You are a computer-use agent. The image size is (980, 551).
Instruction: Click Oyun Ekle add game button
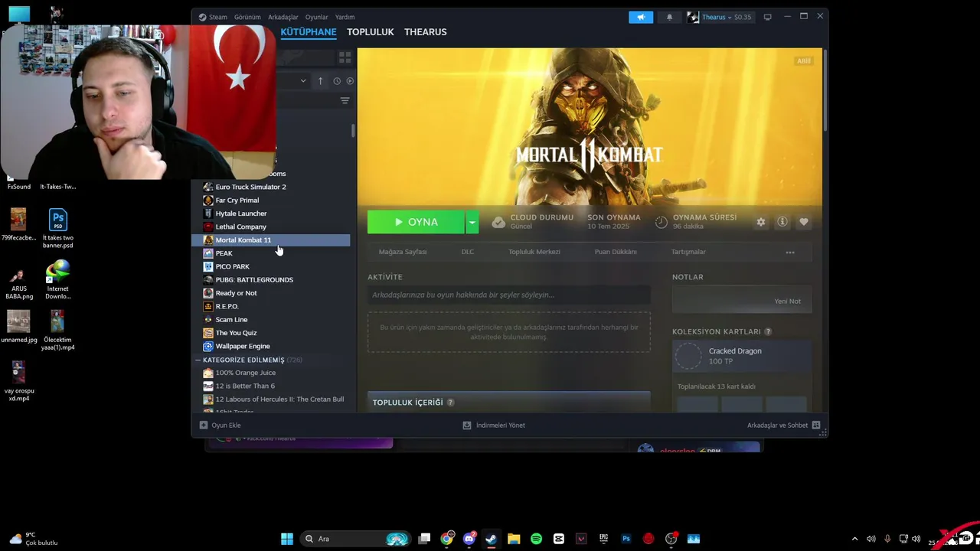coord(220,425)
